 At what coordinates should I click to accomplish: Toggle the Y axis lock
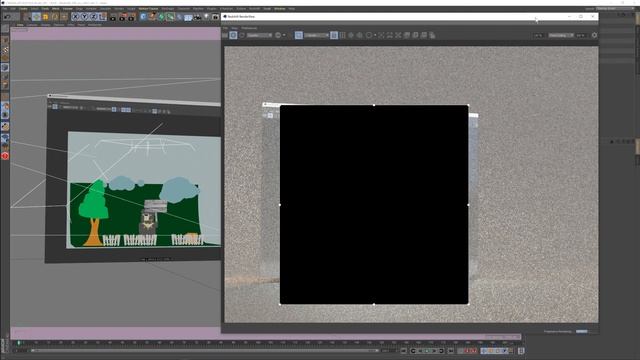point(84,17)
